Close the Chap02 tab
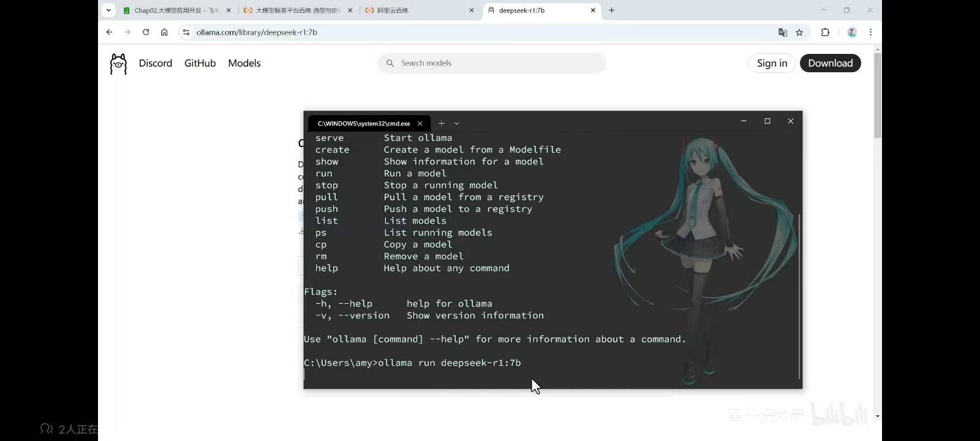Viewport: 980px width, 441px height. pyautogui.click(x=228, y=10)
